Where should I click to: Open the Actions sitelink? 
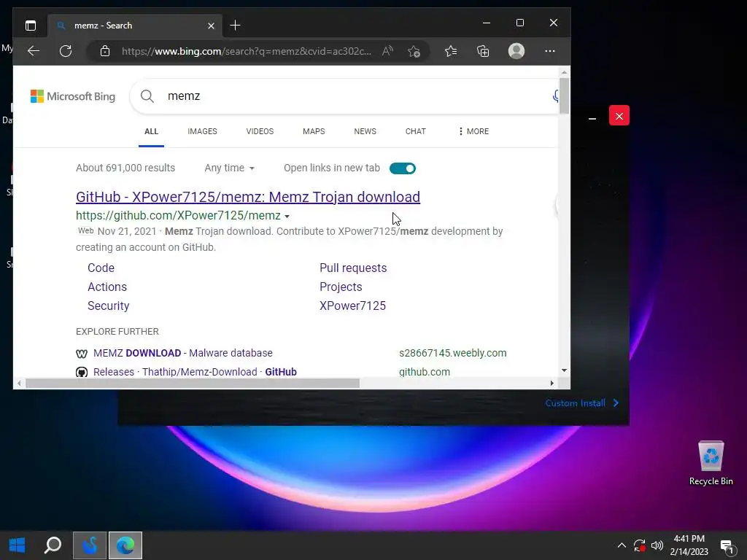click(107, 287)
